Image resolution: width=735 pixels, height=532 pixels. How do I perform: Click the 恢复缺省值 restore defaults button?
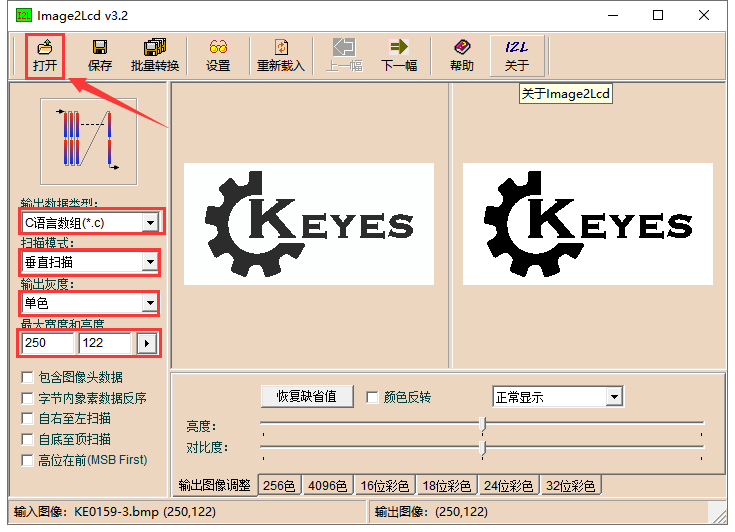307,397
